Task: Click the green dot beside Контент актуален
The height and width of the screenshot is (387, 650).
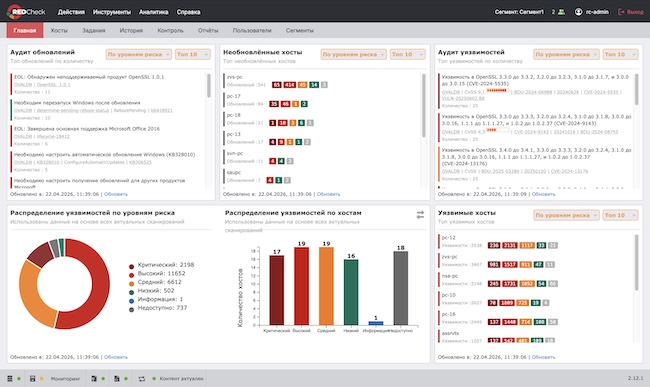Action: 154,379
